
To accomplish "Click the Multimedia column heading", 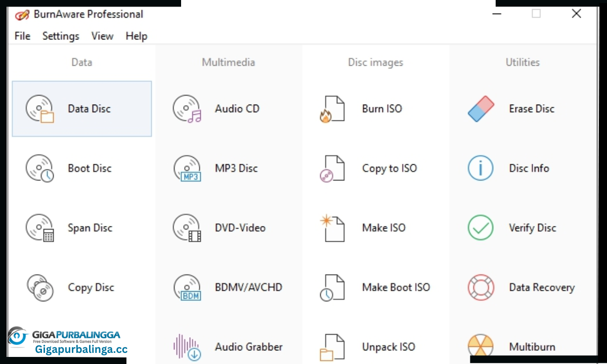I will click(229, 62).
